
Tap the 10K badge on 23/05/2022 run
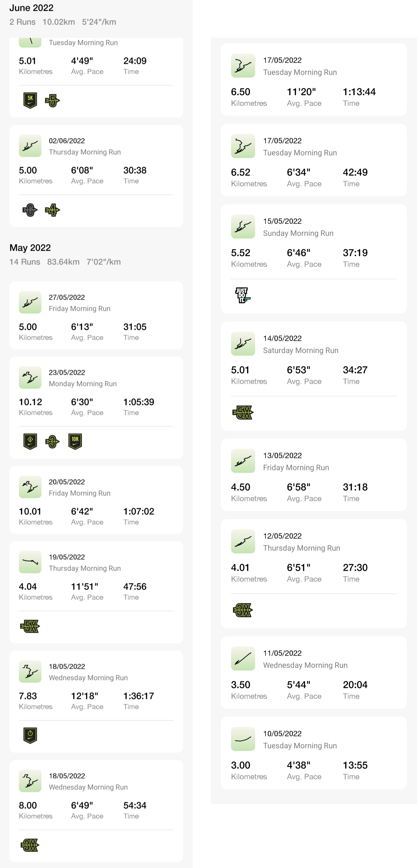click(x=75, y=441)
